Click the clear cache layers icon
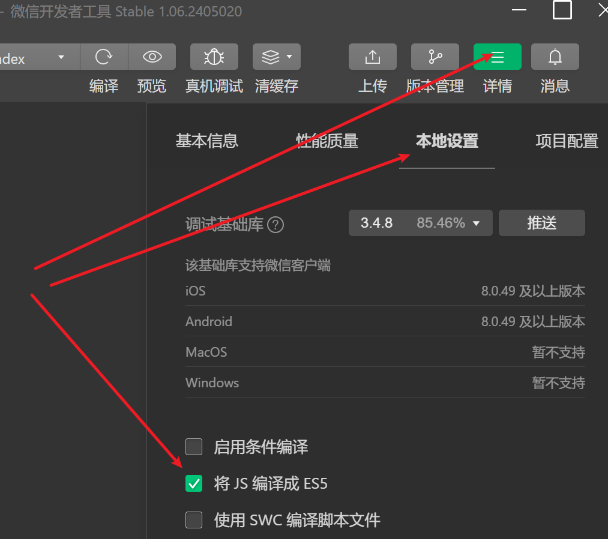The image size is (608, 539). [x=270, y=57]
